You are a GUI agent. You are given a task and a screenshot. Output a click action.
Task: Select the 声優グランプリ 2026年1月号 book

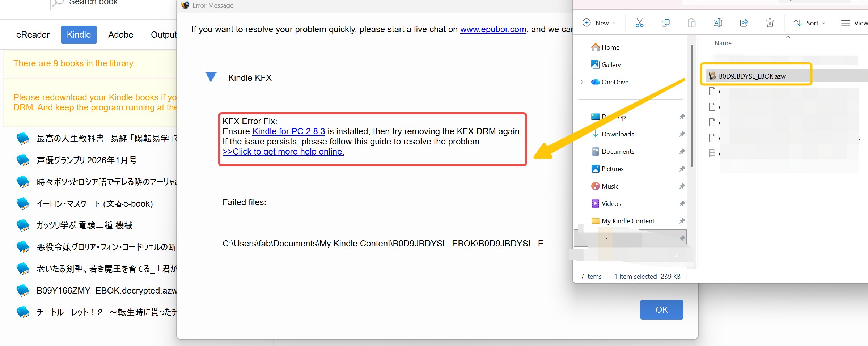pos(86,160)
